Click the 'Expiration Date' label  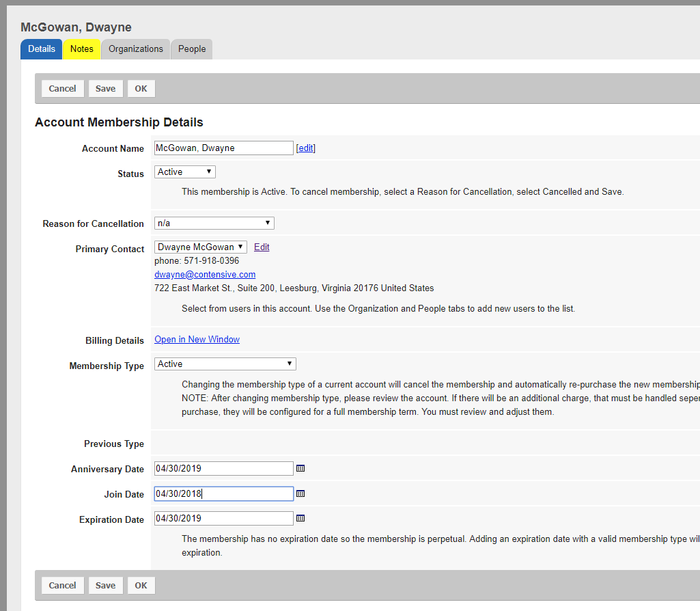coord(111,520)
